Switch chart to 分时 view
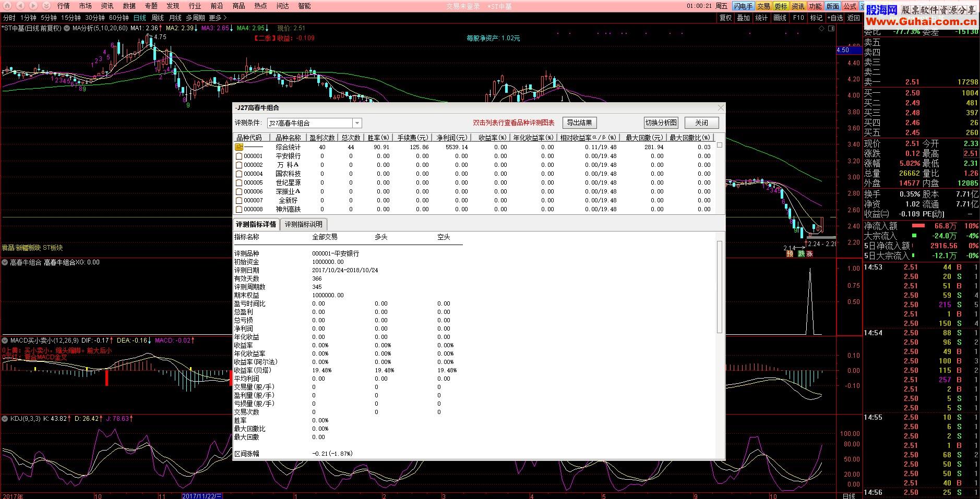 click(9, 18)
